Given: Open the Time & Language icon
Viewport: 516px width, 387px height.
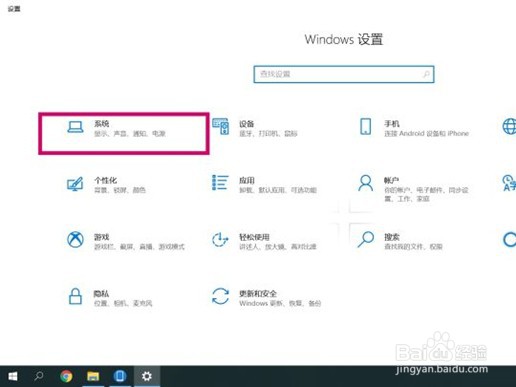Looking at the screenshot, I should 509,183.
